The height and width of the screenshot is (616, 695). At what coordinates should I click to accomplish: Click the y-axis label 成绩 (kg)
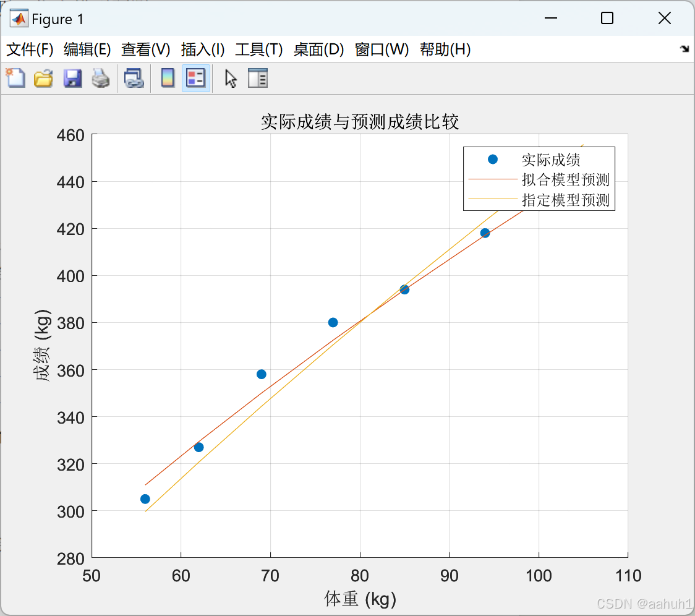43,344
